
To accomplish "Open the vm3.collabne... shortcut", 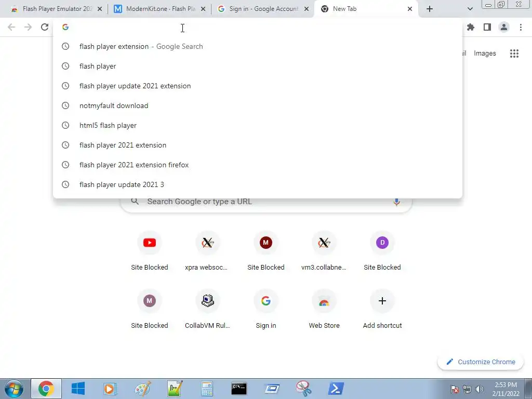I will [x=324, y=251].
